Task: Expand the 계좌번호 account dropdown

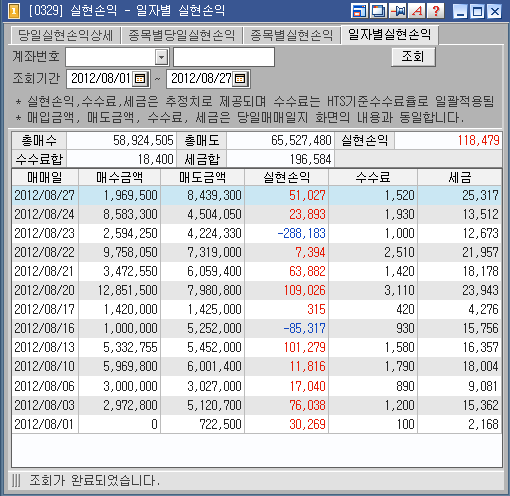Action: 161,57
